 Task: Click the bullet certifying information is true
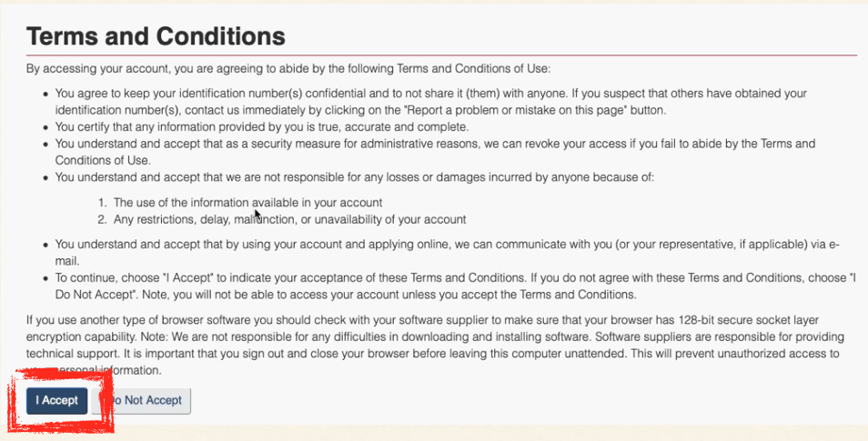[261, 126]
